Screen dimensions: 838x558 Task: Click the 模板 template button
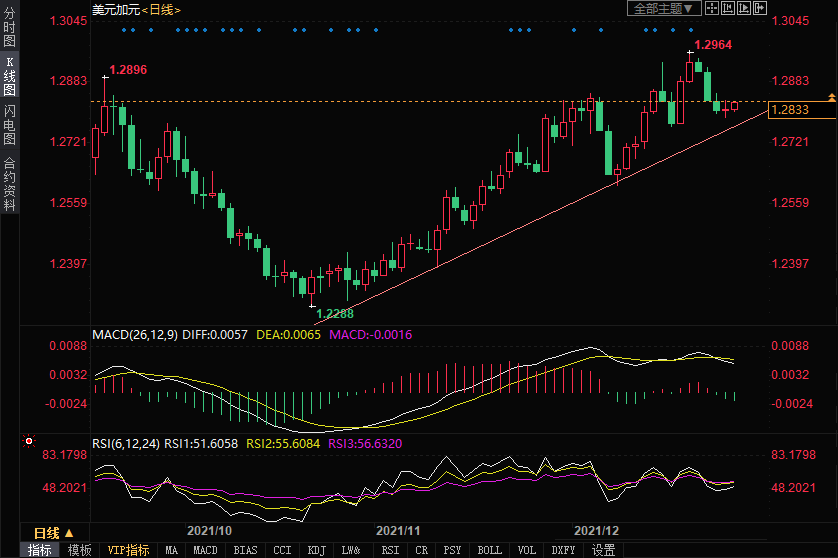[x=79, y=550]
